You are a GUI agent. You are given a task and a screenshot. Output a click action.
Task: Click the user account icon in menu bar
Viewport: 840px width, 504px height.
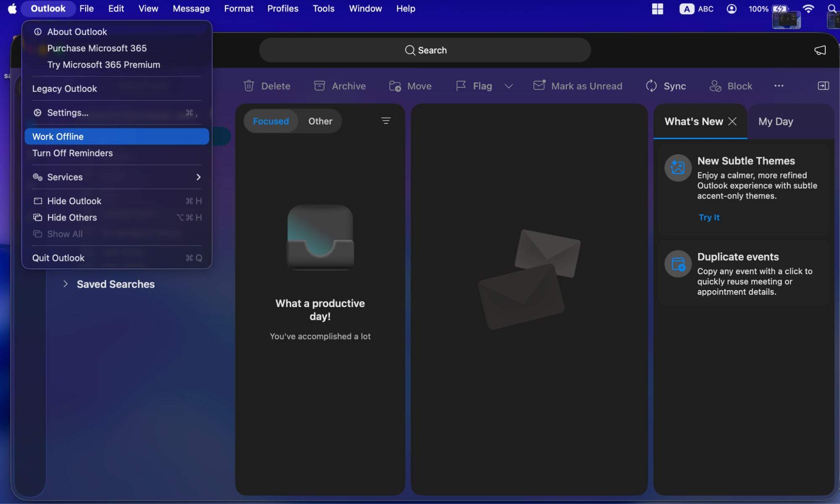[x=732, y=8]
